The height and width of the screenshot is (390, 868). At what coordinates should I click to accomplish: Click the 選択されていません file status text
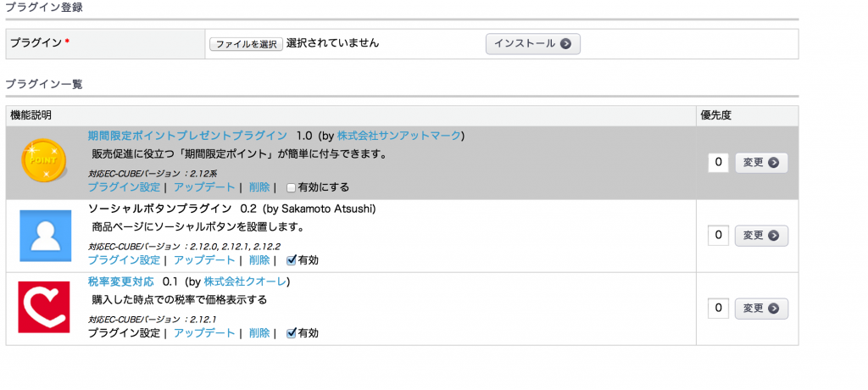pyautogui.click(x=332, y=42)
